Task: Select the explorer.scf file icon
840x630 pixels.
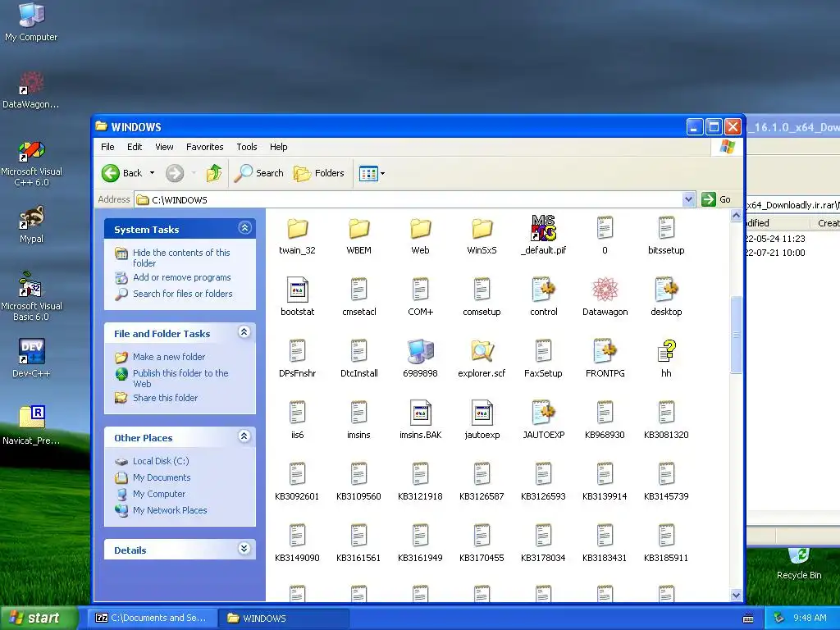Action: pos(482,351)
